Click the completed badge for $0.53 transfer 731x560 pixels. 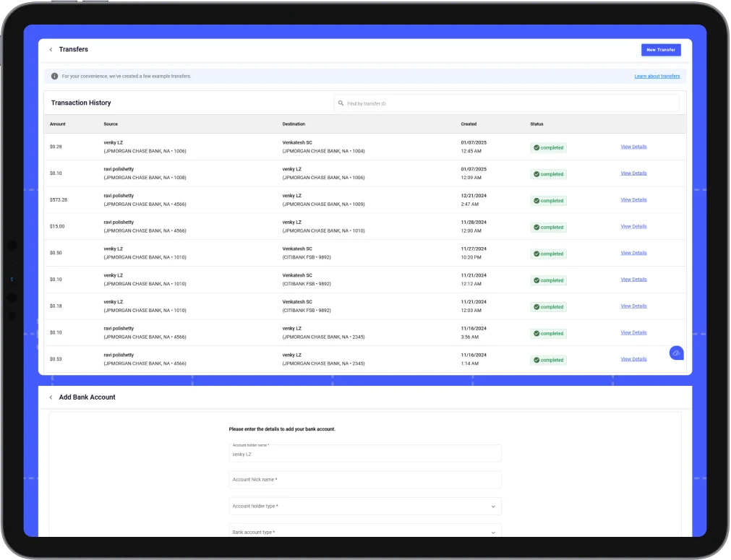pyautogui.click(x=548, y=360)
